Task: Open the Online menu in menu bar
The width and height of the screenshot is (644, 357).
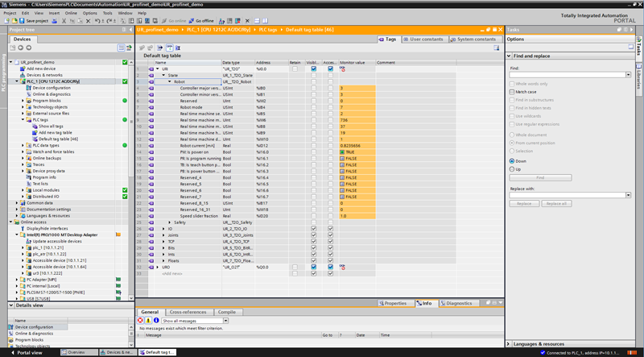Action: 71,13
